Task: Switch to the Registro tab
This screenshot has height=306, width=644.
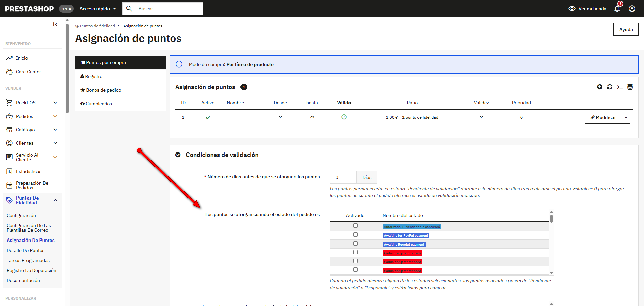Action: point(121,76)
